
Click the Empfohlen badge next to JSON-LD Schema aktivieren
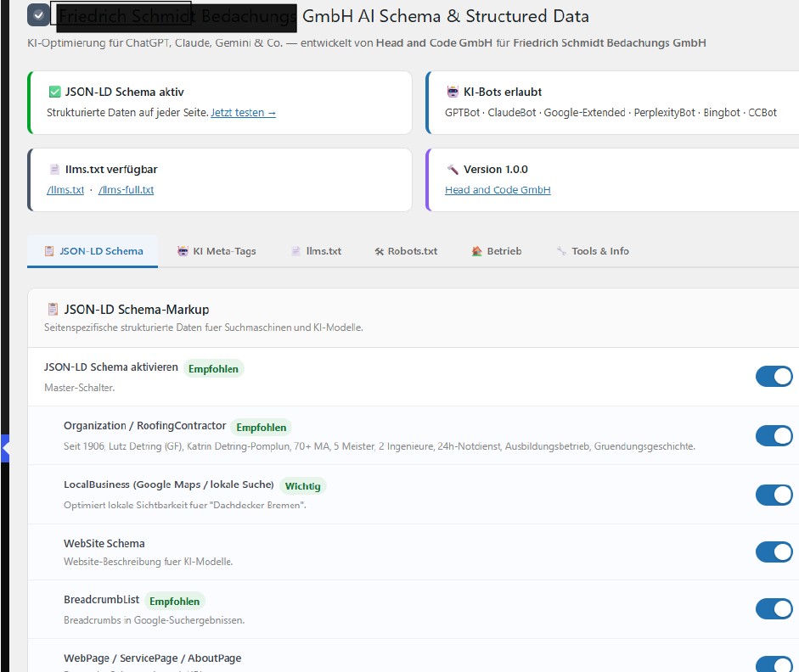(x=213, y=368)
